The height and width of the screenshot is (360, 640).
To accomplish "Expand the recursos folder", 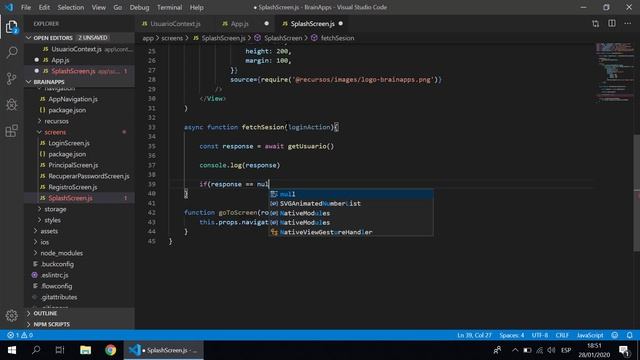I will (56, 121).
